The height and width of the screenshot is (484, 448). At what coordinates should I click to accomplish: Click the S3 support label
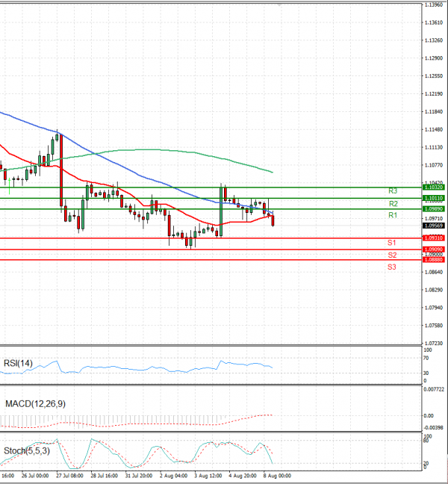pyautogui.click(x=392, y=267)
